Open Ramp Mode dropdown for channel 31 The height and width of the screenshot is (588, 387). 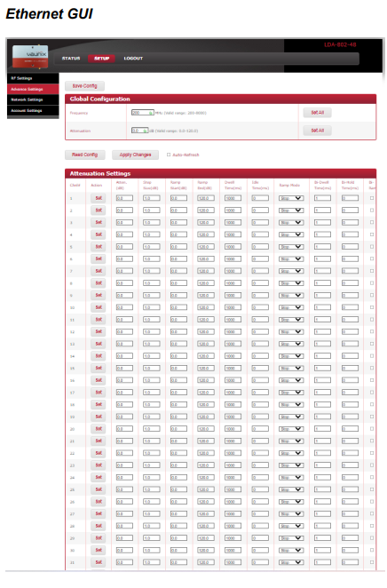click(x=291, y=562)
